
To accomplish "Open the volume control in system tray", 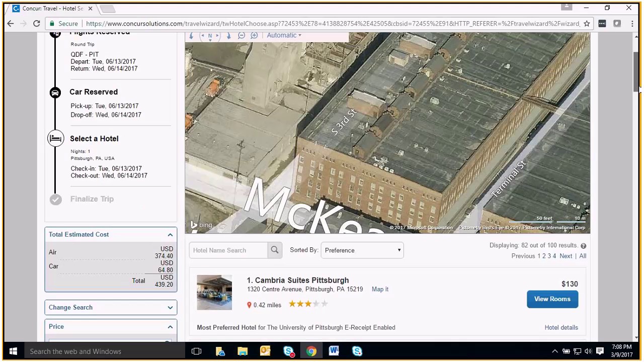I will 588,351.
